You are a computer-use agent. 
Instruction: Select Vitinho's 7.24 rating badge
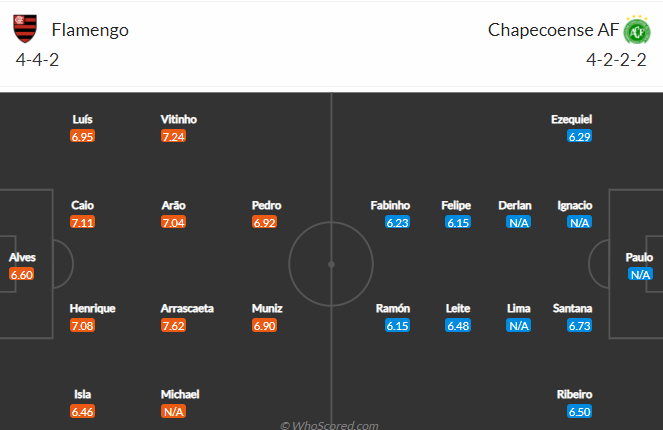173,137
